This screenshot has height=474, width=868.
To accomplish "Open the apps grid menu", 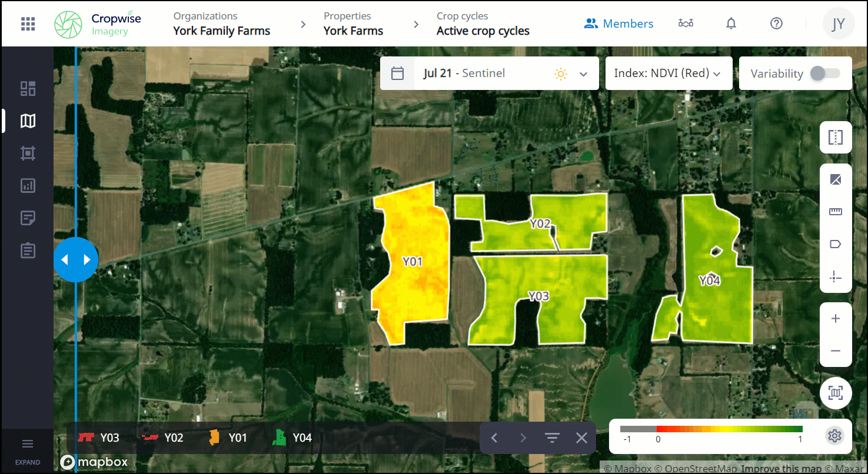I will [28, 24].
